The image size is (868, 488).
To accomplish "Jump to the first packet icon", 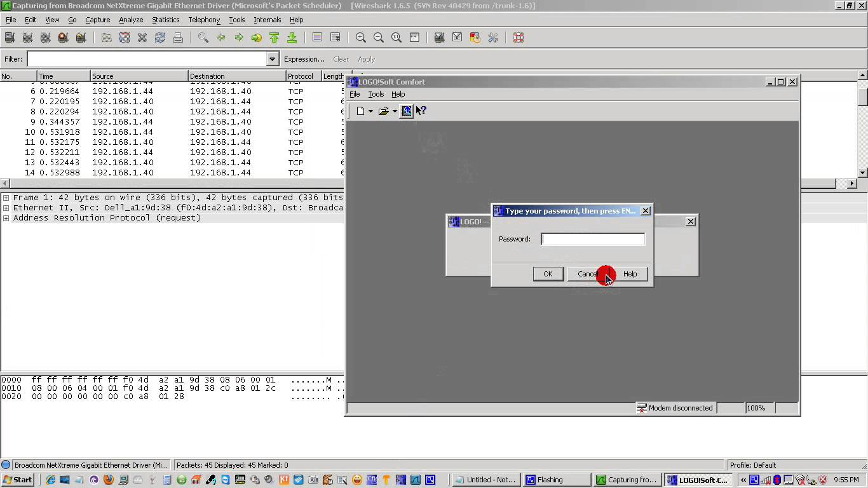I will coord(274,37).
